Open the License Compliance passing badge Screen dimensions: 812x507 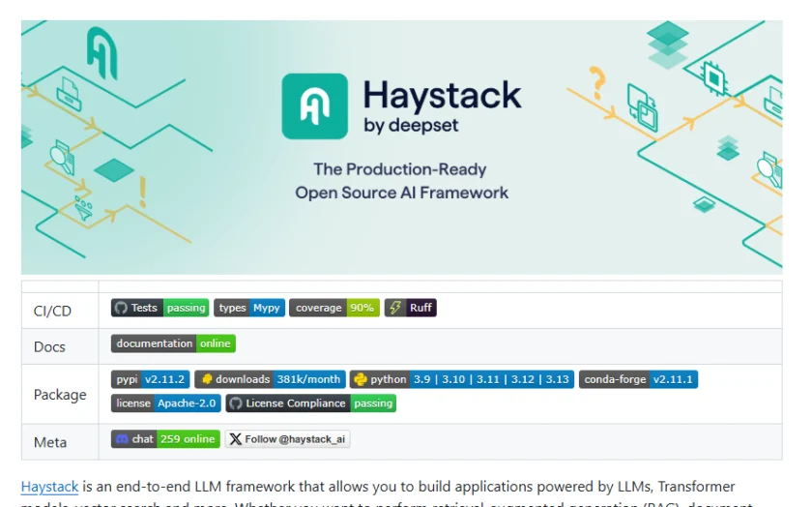(x=310, y=403)
